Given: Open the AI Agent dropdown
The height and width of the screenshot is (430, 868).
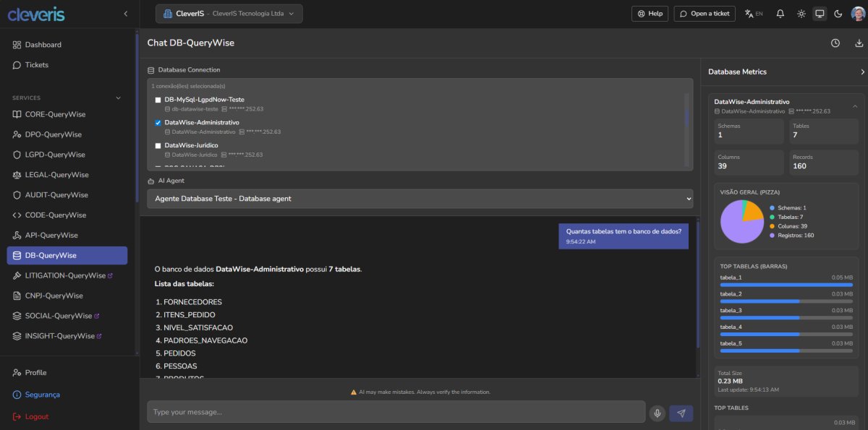Looking at the screenshot, I should tap(420, 198).
